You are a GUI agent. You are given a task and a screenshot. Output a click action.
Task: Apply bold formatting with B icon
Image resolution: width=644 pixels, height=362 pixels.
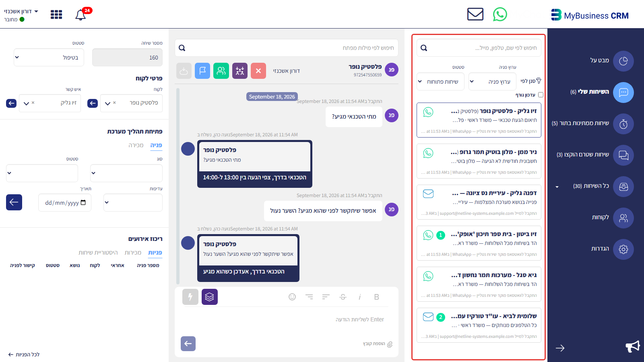click(x=377, y=297)
